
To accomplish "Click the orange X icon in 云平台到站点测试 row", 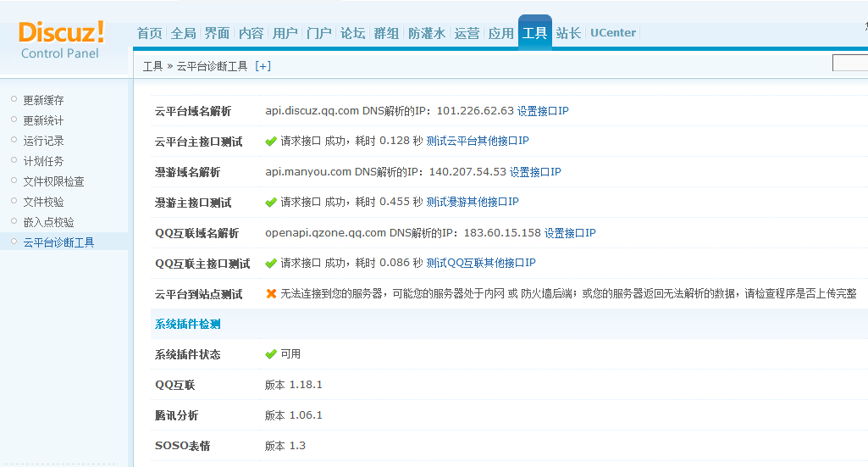I will 271,293.
